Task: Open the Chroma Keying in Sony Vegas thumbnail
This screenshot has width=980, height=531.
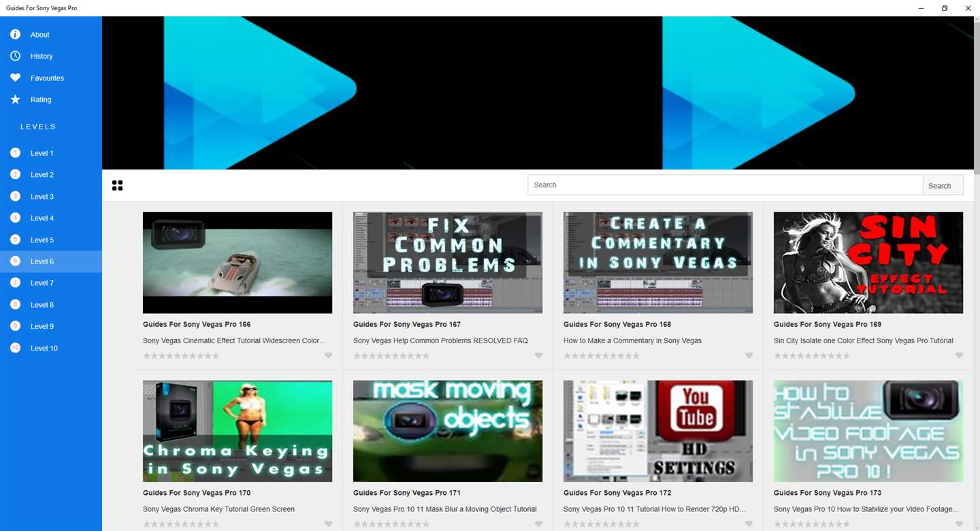Action: click(238, 431)
